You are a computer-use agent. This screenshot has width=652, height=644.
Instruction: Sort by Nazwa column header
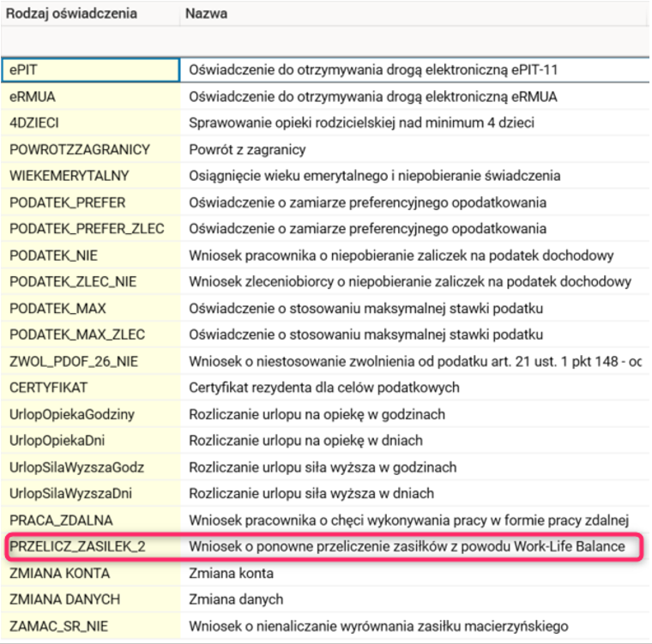pyautogui.click(x=414, y=14)
